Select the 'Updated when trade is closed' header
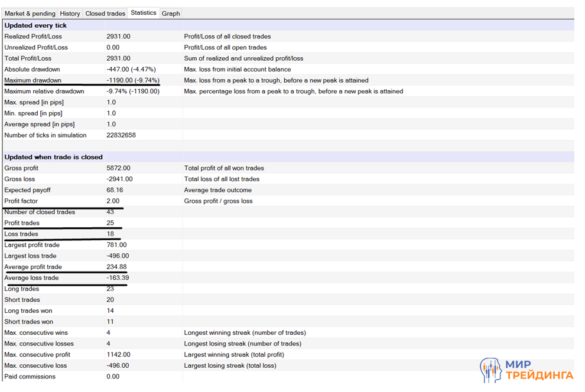This screenshot has width=585, height=392. pyautogui.click(x=53, y=157)
